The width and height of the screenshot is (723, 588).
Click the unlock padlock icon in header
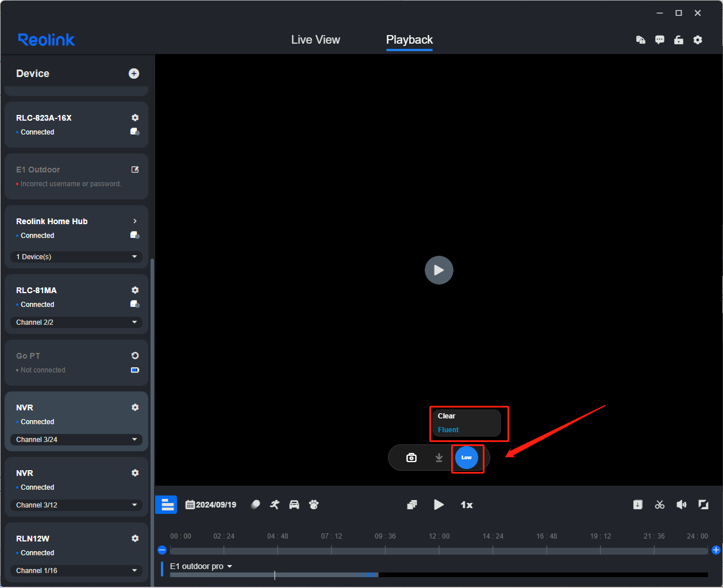[x=679, y=40]
